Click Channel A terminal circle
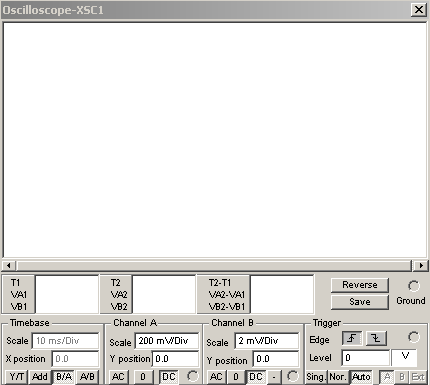 [x=193, y=376]
